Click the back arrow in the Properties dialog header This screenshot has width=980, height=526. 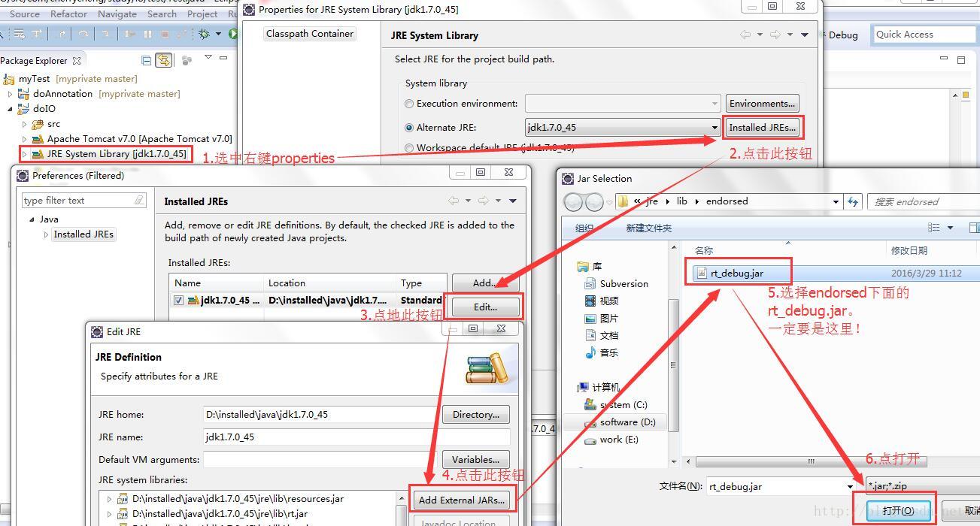point(745,35)
